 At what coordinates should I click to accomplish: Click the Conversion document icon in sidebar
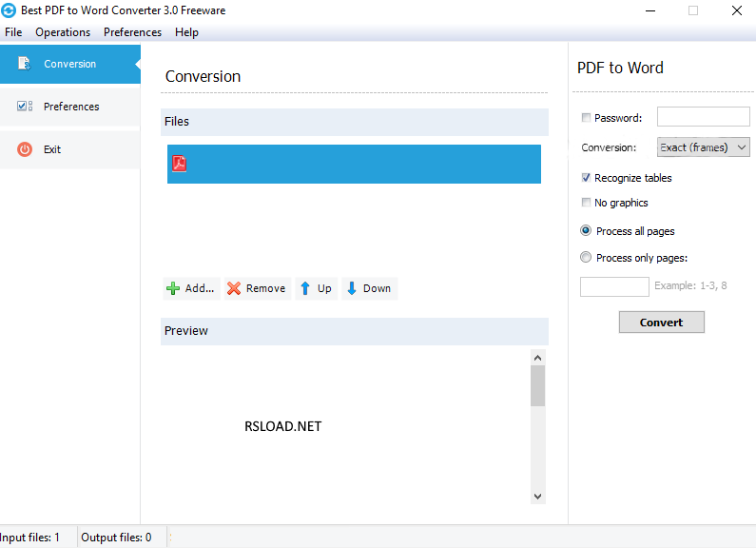[24, 64]
